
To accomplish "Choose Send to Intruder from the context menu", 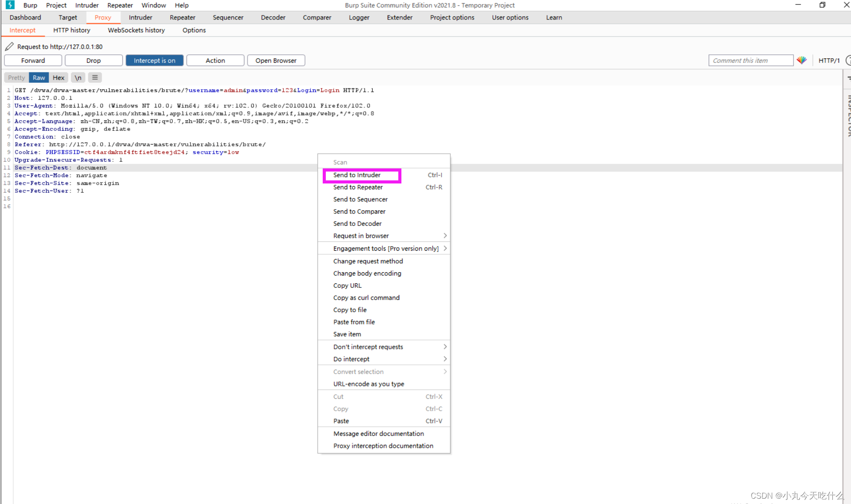I will pyautogui.click(x=357, y=175).
